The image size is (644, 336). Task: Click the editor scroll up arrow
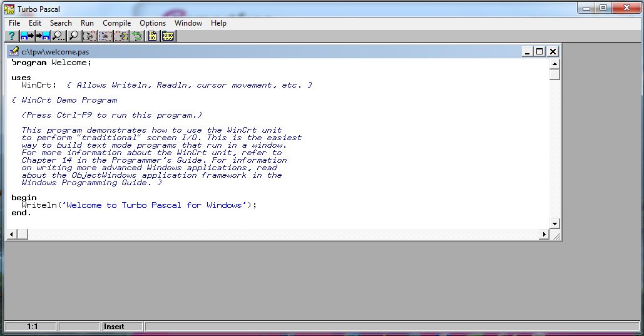click(x=555, y=64)
